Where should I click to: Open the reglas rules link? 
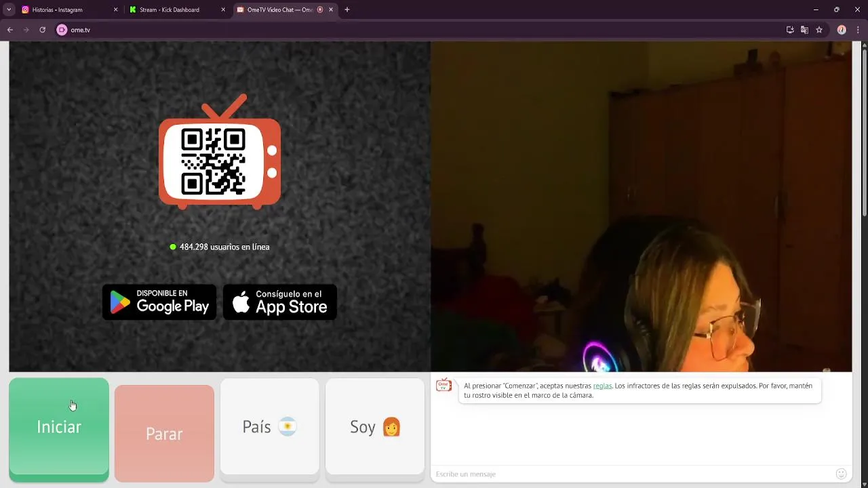(x=602, y=386)
